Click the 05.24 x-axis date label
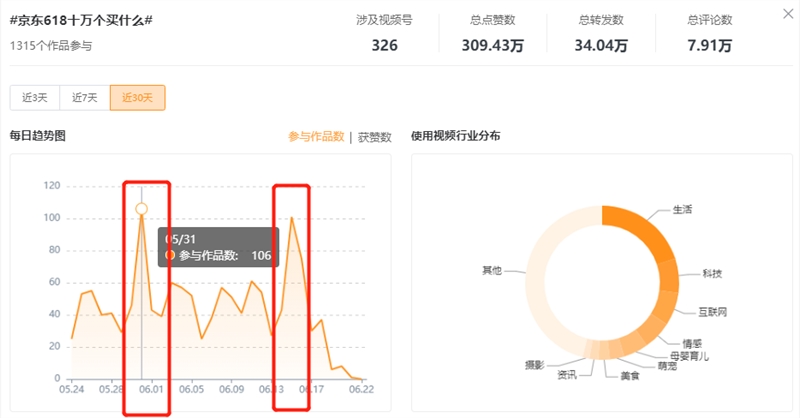800x418 pixels. pos(71,389)
